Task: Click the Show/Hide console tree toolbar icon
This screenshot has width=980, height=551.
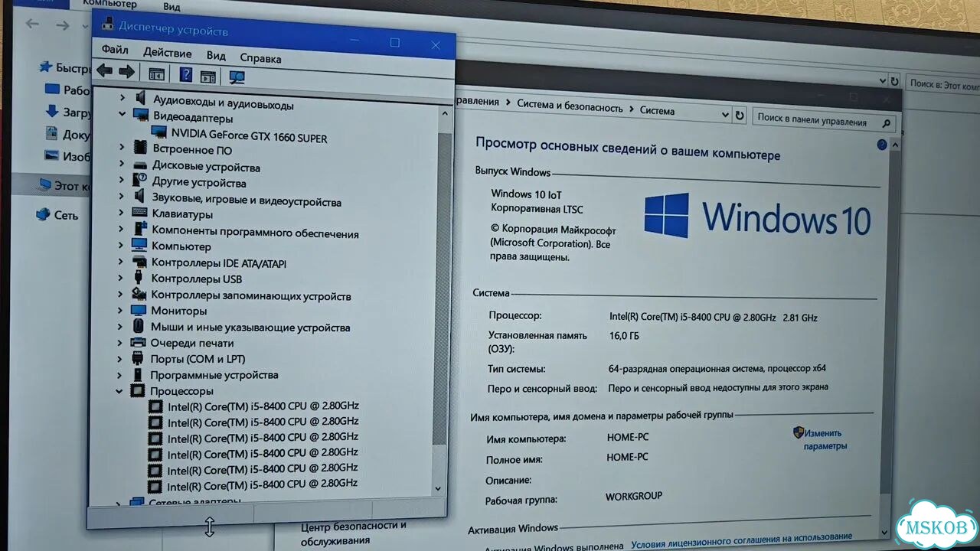Action: (156, 74)
